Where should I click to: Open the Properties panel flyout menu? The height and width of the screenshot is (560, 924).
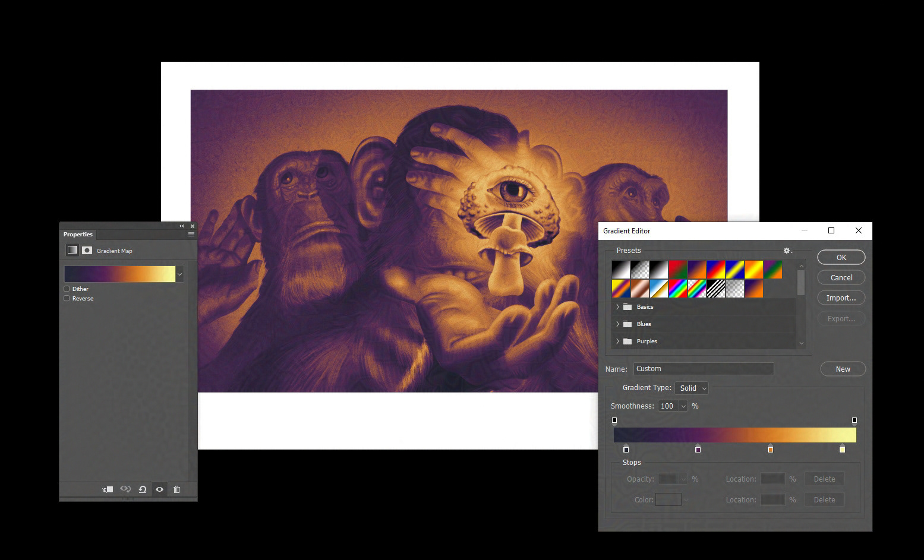point(191,235)
